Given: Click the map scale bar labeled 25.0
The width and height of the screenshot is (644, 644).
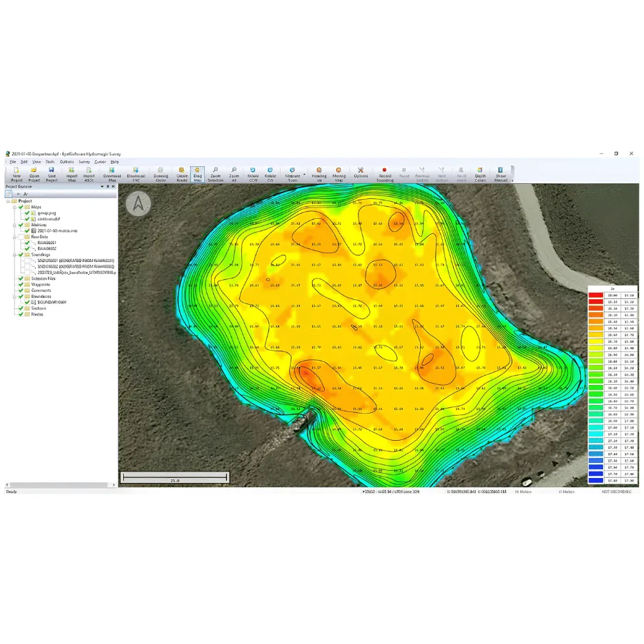Looking at the screenshot, I should (175, 477).
